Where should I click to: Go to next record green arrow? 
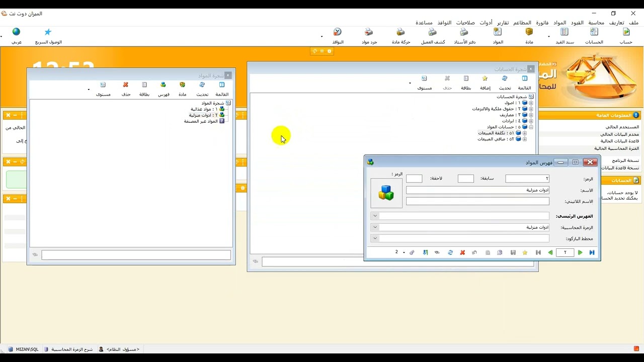click(580, 252)
